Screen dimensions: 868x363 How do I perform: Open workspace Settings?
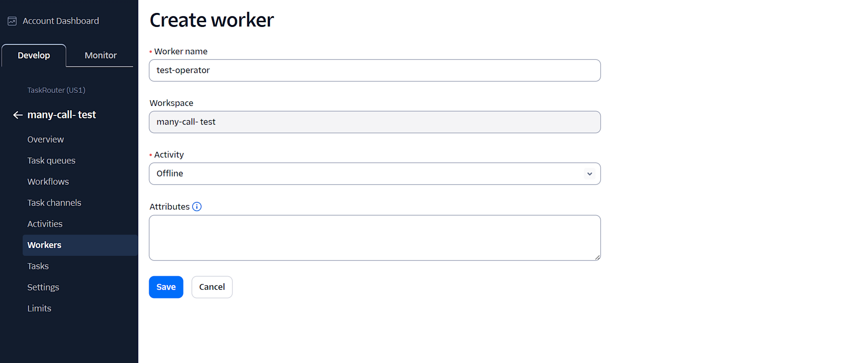pyautogui.click(x=43, y=287)
